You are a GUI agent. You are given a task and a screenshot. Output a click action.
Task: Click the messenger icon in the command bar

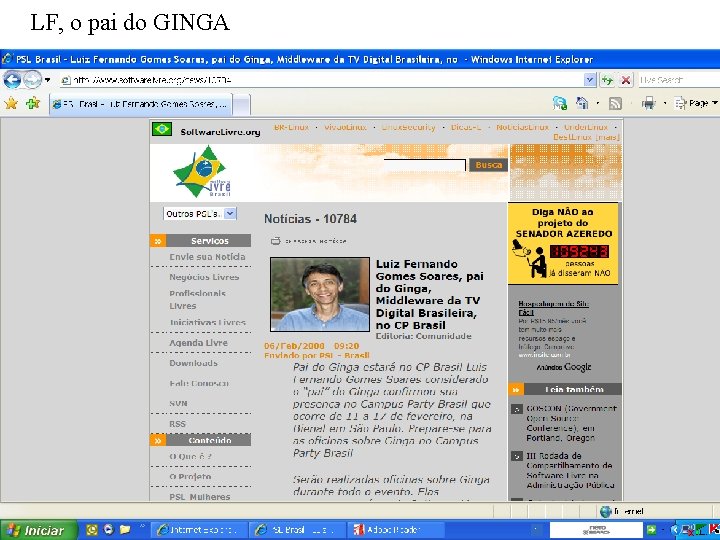coord(560,103)
